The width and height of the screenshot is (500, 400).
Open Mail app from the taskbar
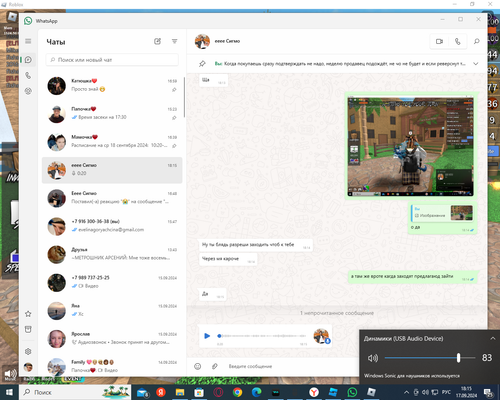142,393
